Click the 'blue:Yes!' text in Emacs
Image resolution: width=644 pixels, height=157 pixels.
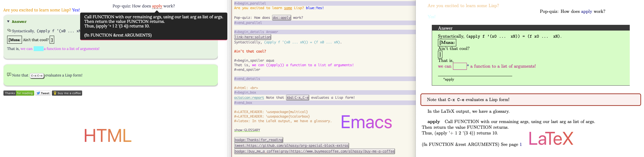[x=315, y=8]
